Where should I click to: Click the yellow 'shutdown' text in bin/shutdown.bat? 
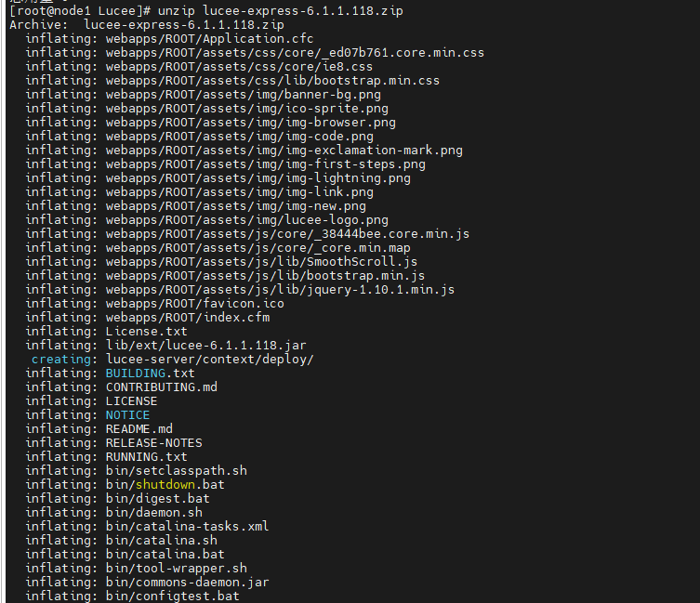click(x=165, y=484)
